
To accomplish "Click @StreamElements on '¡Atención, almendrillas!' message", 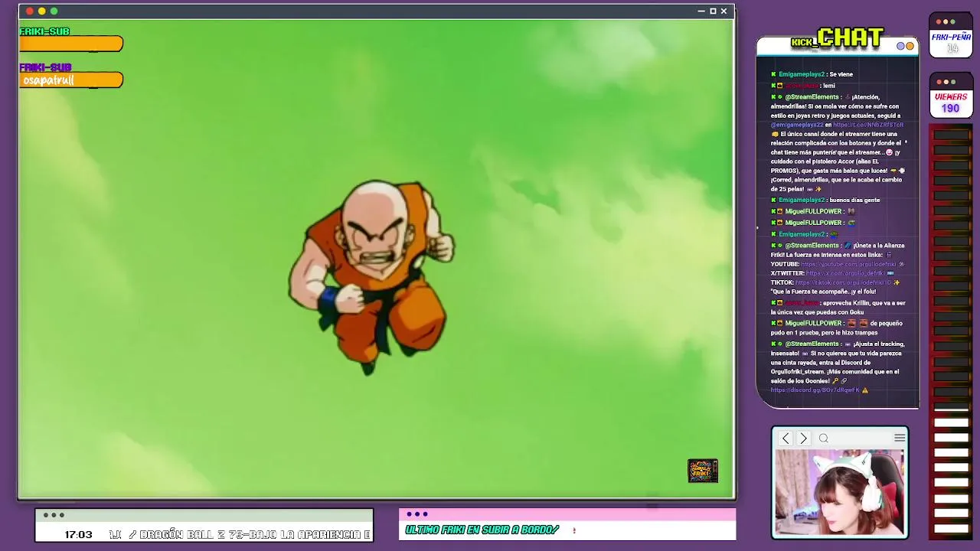I will tap(812, 97).
